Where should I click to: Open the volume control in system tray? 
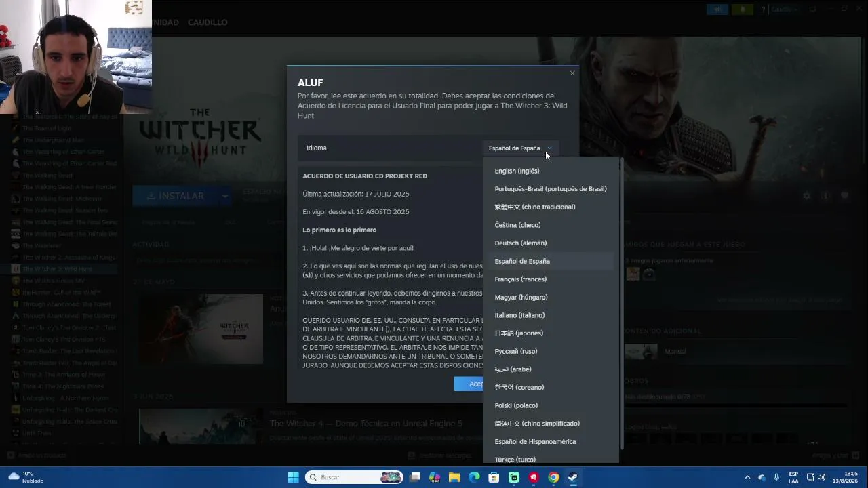tap(822, 477)
